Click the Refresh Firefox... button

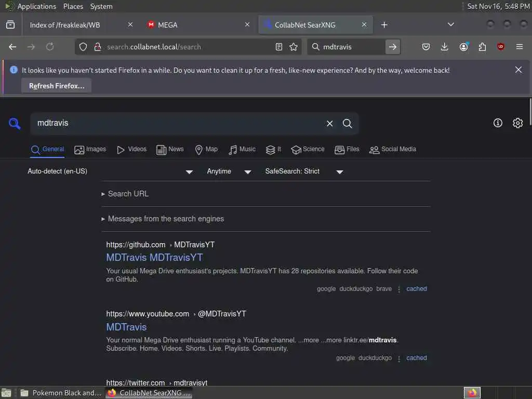pos(56,86)
